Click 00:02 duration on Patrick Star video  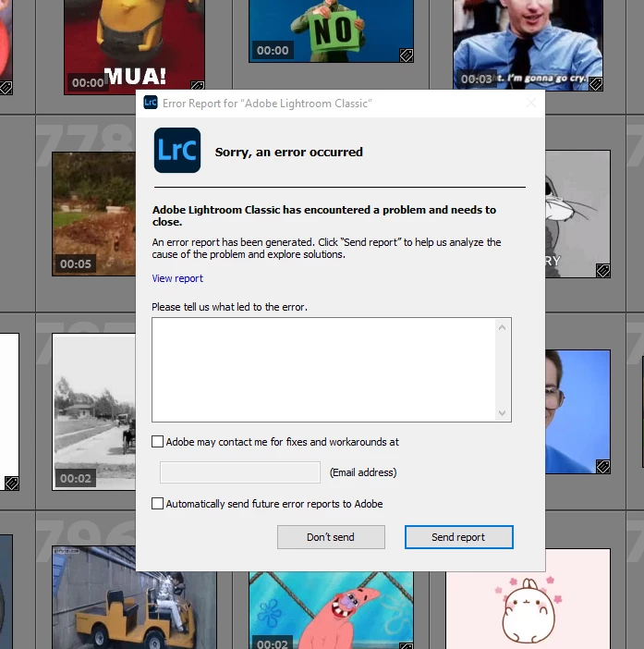273,643
